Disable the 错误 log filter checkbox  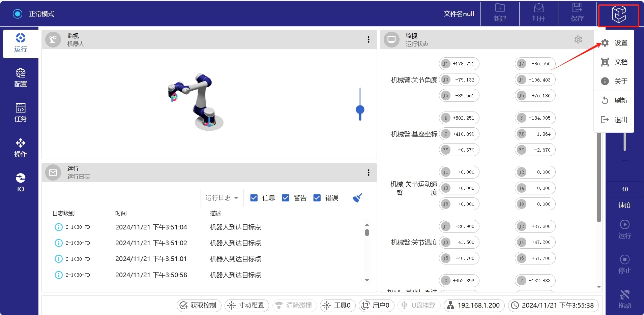317,198
